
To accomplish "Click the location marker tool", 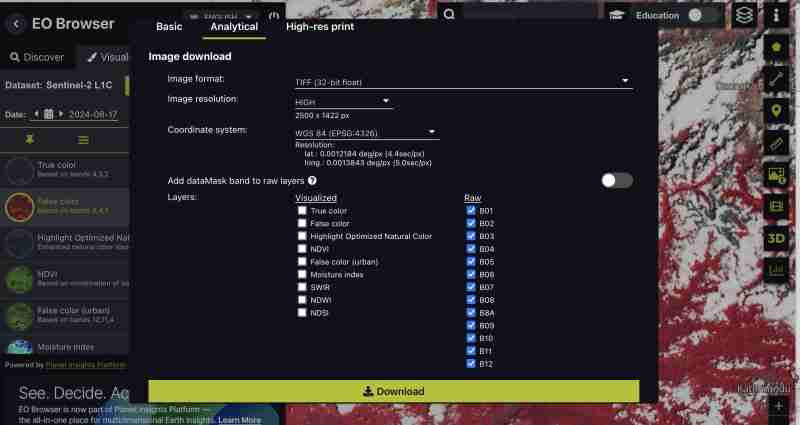I will tap(776, 111).
